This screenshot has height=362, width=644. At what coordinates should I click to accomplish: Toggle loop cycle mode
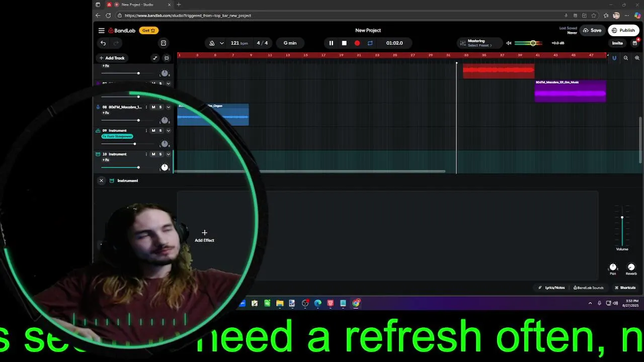coord(370,43)
